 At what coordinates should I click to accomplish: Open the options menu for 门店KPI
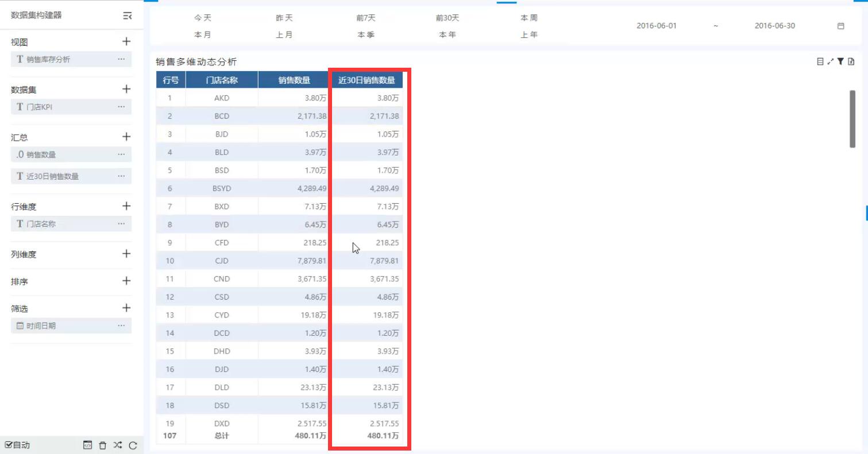(121, 107)
